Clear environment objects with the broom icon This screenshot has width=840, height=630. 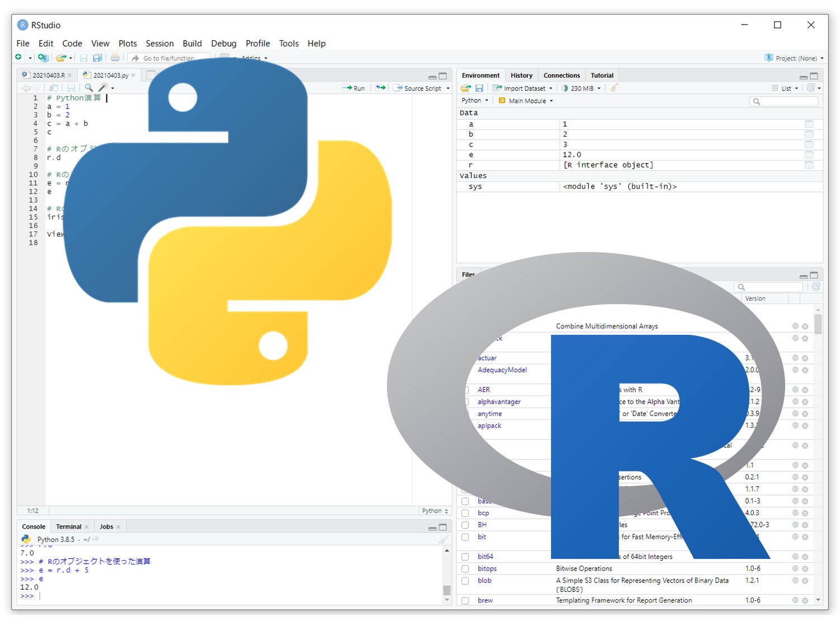[613, 88]
